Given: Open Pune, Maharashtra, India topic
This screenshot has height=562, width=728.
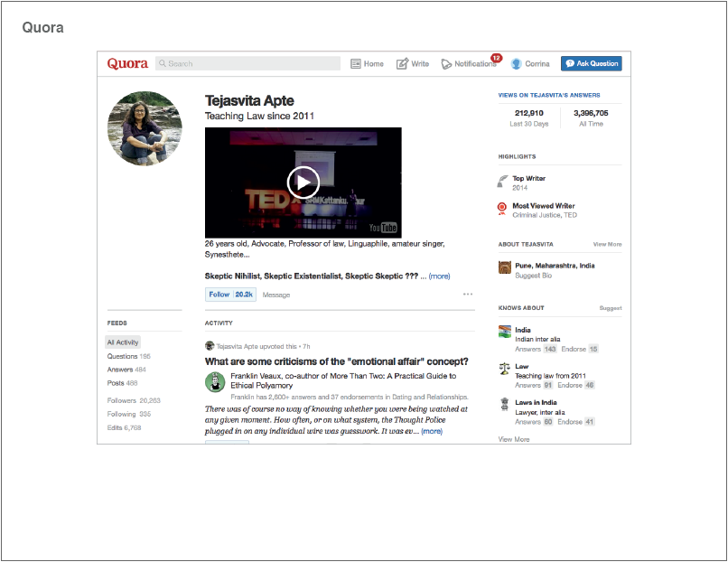Looking at the screenshot, I should [555, 266].
